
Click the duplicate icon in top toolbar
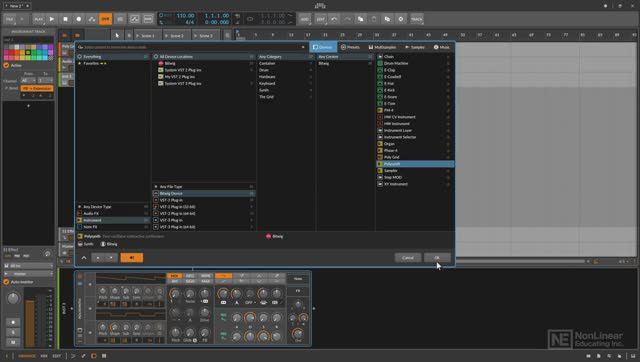(387, 19)
